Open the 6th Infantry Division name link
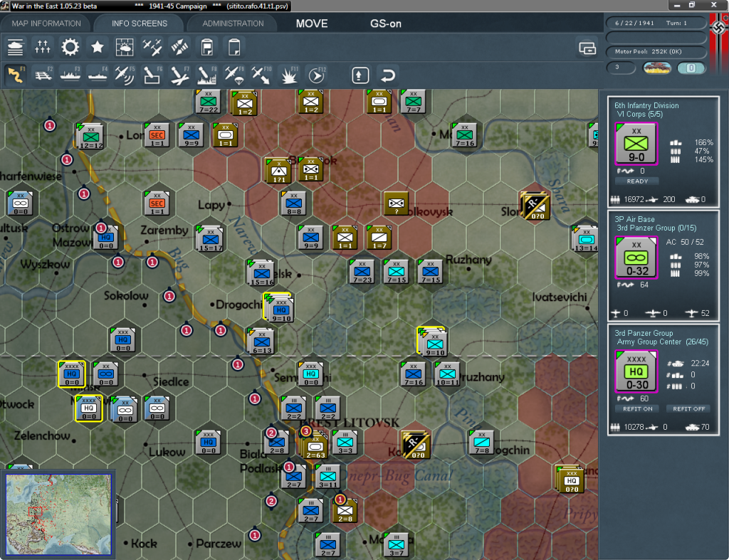This screenshot has height=560, width=729. tap(646, 105)
